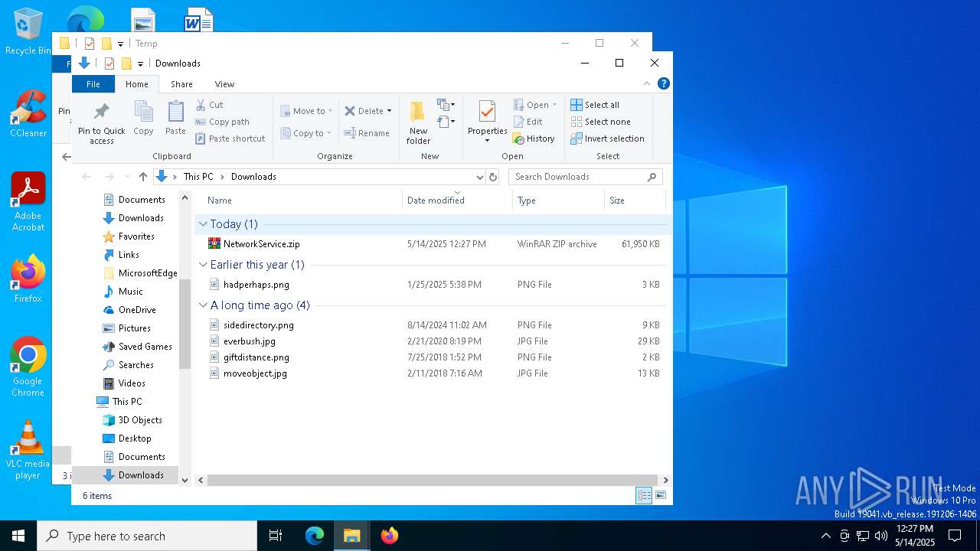Open the Copy to dropdown

click(x=305, y=133)
